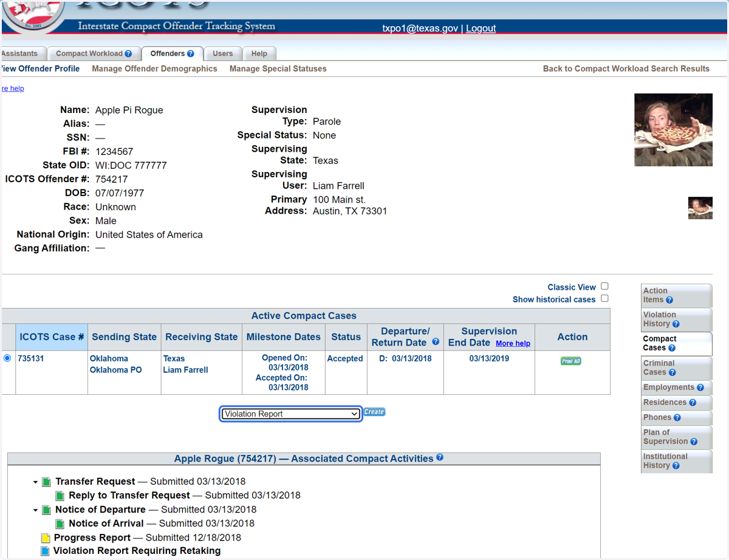Open the Users tab
Screen dimensions: 729x560
pyautogui.click(x=222, y=53)
